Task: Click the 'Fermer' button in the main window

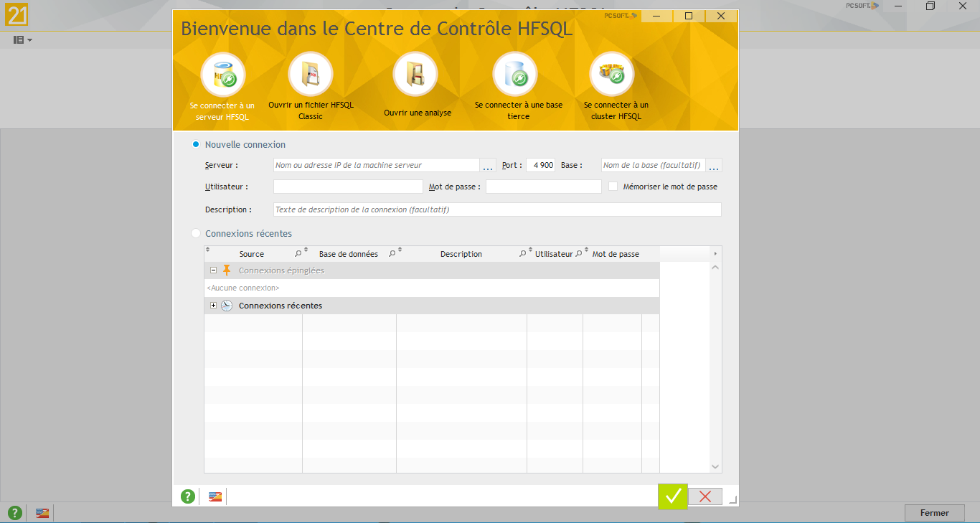Action: [x=935, y=513]
